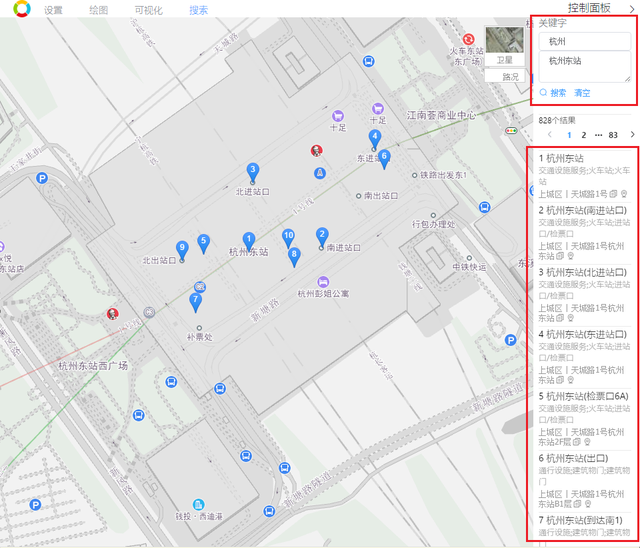The image size is (640, 548).
Task: Click the traffic light icon by 江南荟商业中心
Action: pyautogui.click(x=511, y=131)
